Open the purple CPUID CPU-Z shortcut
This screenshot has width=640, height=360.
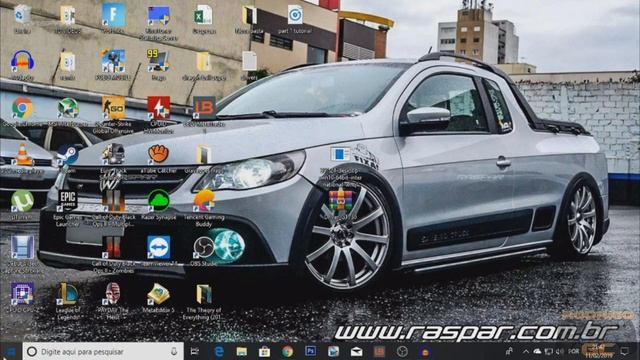coord(22,294)
